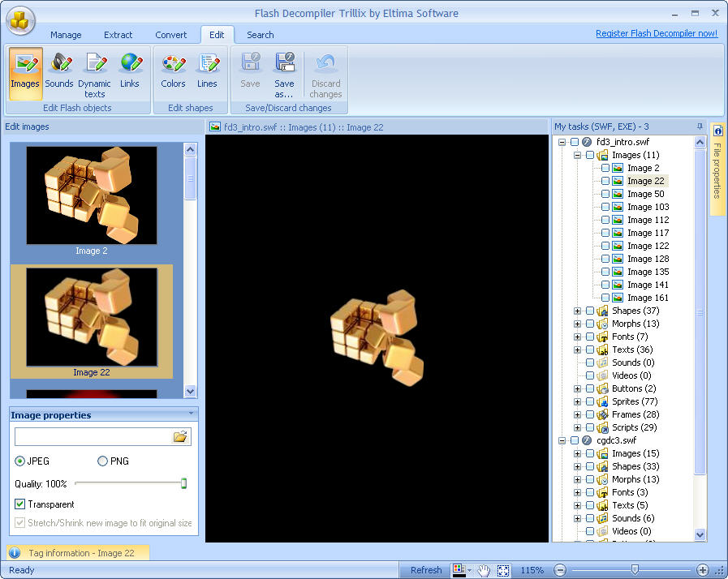Click the image file path input field

[x=93, y=436]
